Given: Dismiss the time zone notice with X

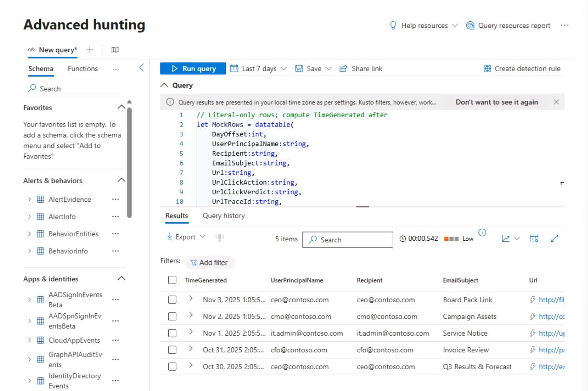Looking at the screenshot, I should [556, 102].
